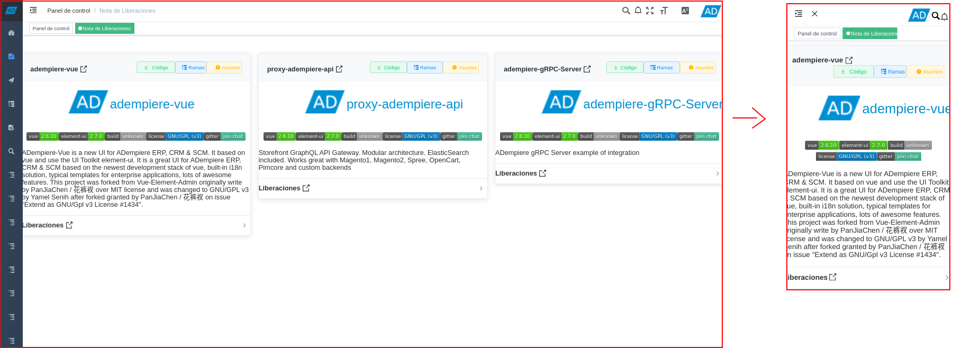Click the external link icon beside the proxy-adempiere-api title

pos(339,69)
